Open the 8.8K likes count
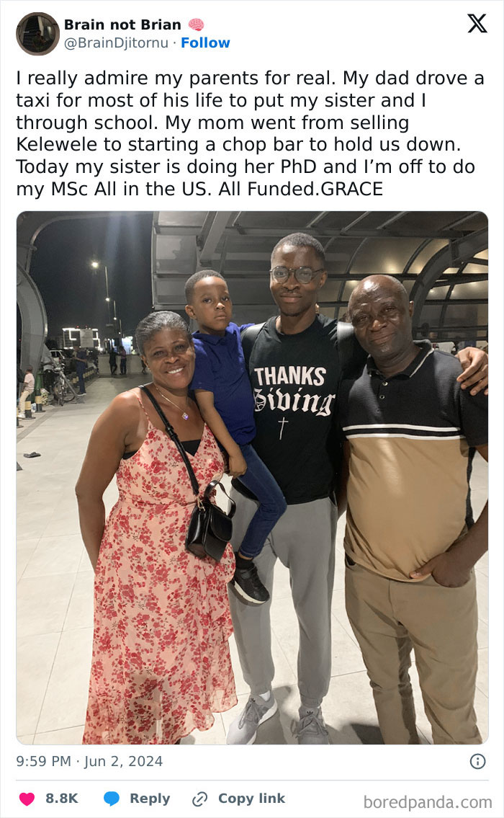Screen dimensions: 504x818 click(x=61, y=799)
